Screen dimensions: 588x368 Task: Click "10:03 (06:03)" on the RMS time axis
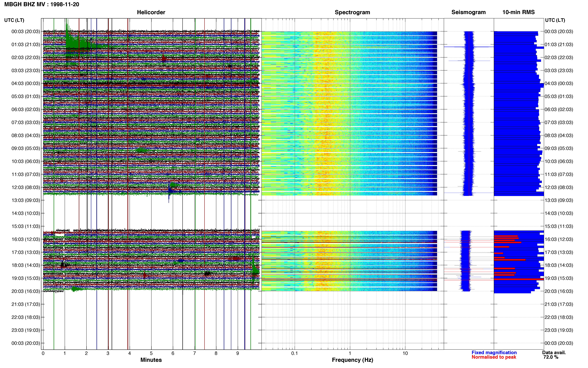tap(559, 161)
